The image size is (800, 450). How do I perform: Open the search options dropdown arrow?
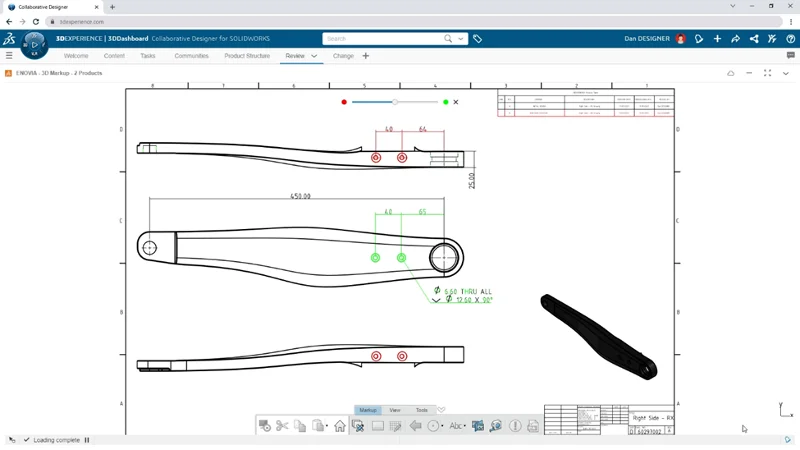461,39
